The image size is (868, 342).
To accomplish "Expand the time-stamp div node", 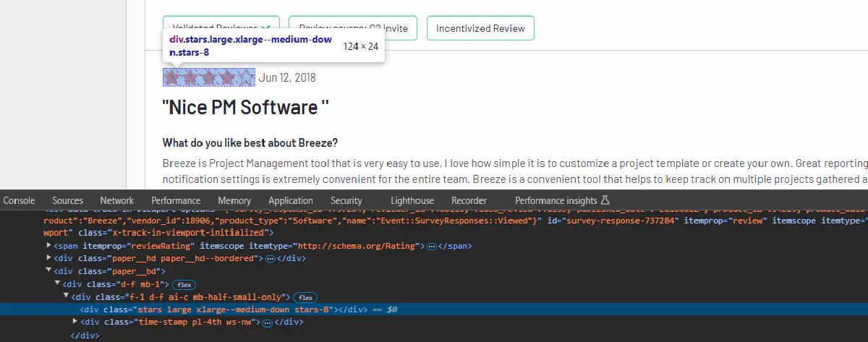I will coord(76,322).
